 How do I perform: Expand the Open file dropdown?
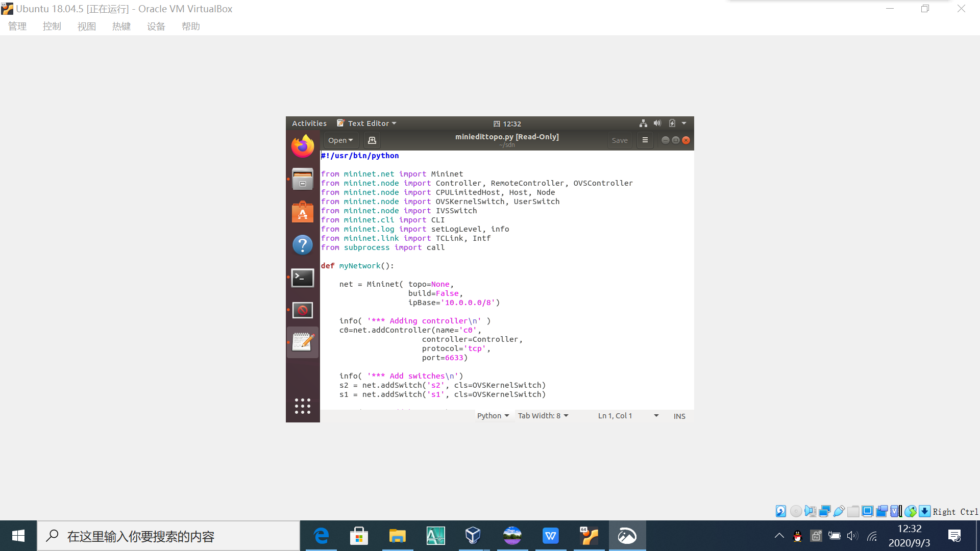click(340, 140)
